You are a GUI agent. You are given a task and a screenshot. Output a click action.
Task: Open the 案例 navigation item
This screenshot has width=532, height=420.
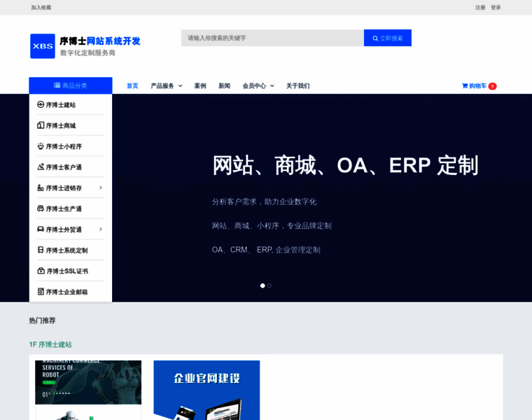click(200, 86)
